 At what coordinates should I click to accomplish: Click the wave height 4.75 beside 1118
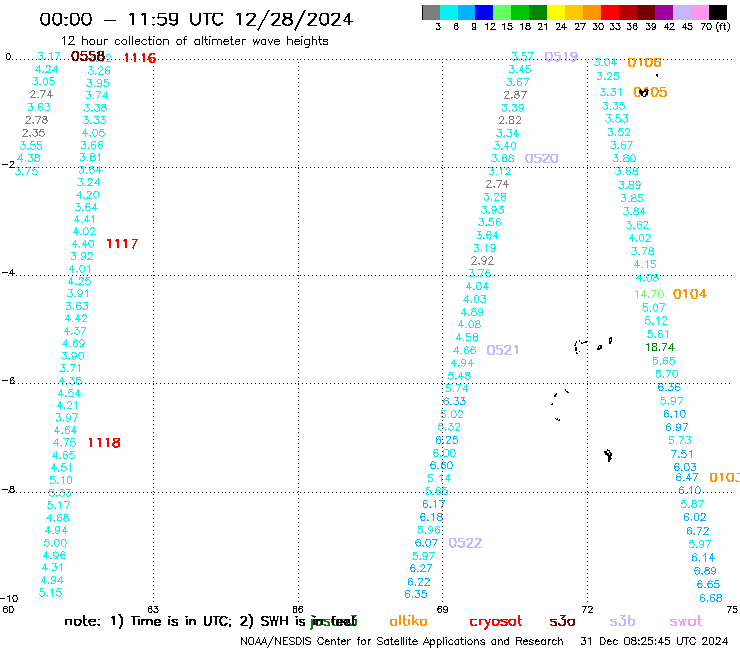coord(64,443)
